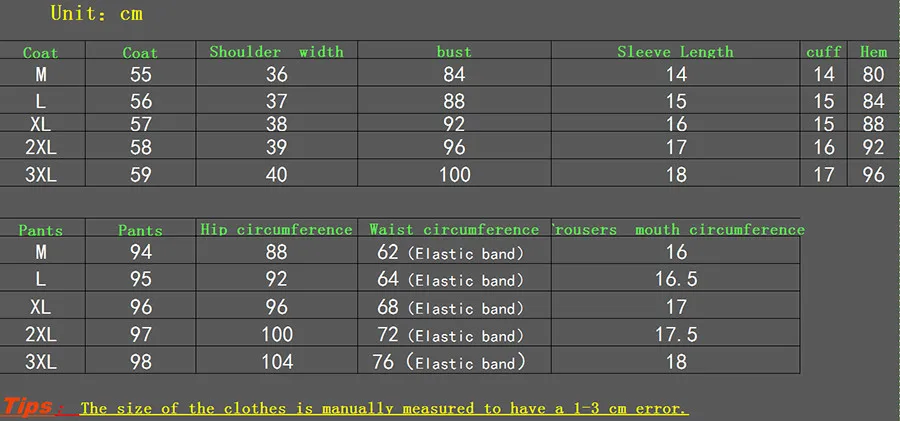Click the underlined measurement error note

point(383,408)
